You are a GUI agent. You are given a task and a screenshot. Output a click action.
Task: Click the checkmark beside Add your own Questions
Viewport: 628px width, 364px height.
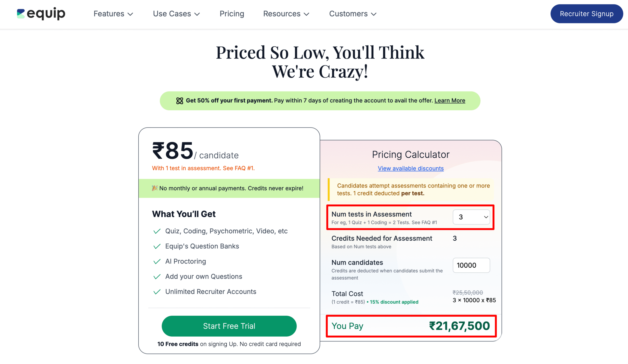click(x=157, y=276)
